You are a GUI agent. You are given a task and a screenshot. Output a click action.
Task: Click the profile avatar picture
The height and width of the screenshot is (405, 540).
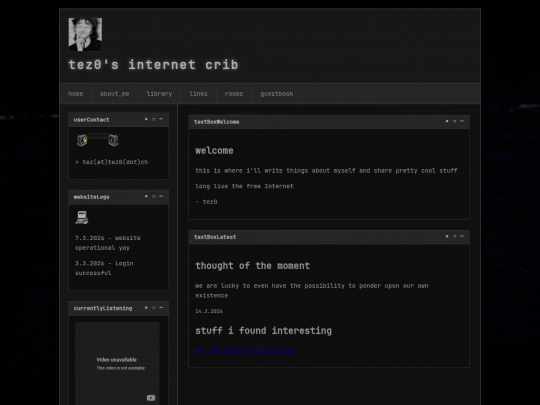[85, 34]
